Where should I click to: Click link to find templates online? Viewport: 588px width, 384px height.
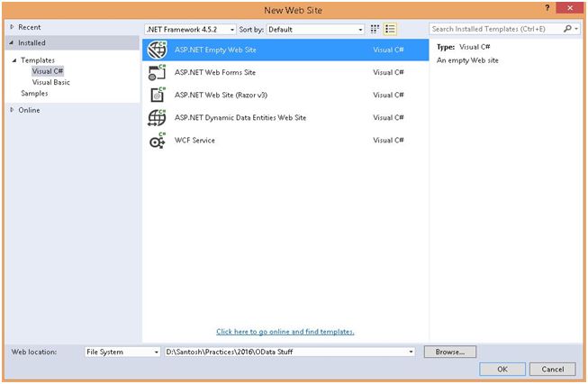[285, 332]
